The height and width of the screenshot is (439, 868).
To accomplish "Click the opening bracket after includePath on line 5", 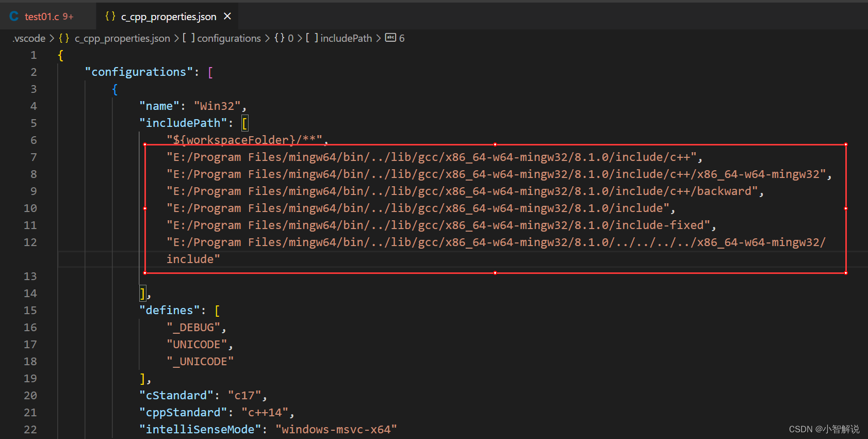I will [245, 123].
